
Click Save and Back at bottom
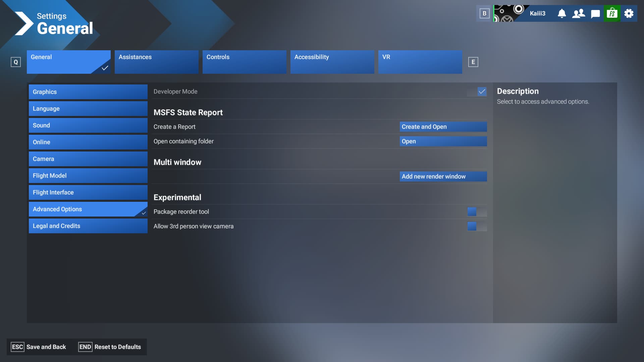pyautogui.click(x=46, y=347)
